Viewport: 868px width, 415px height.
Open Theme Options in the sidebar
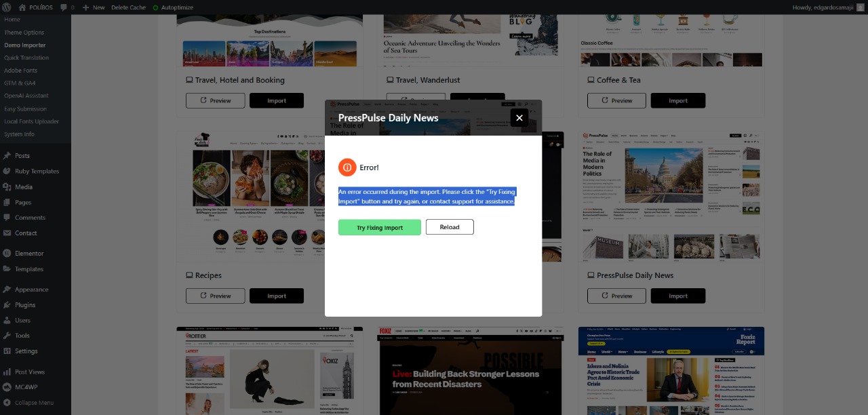pos(24,33)
